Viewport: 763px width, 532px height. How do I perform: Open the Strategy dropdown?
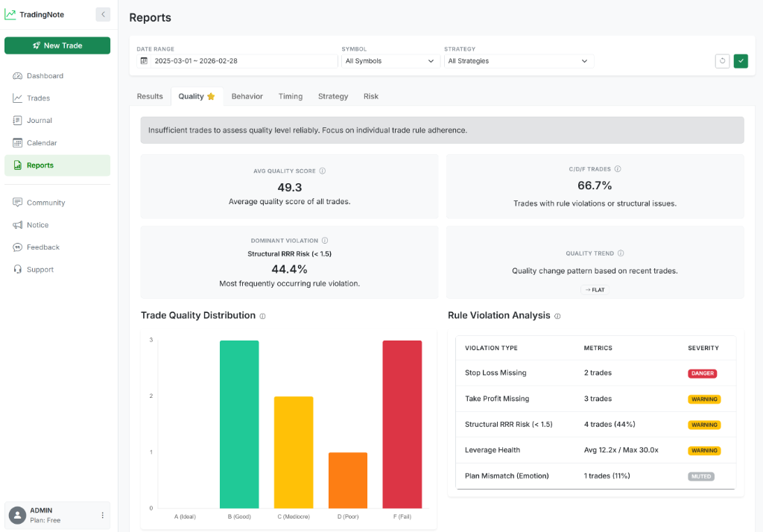click(x=519, y=61)
